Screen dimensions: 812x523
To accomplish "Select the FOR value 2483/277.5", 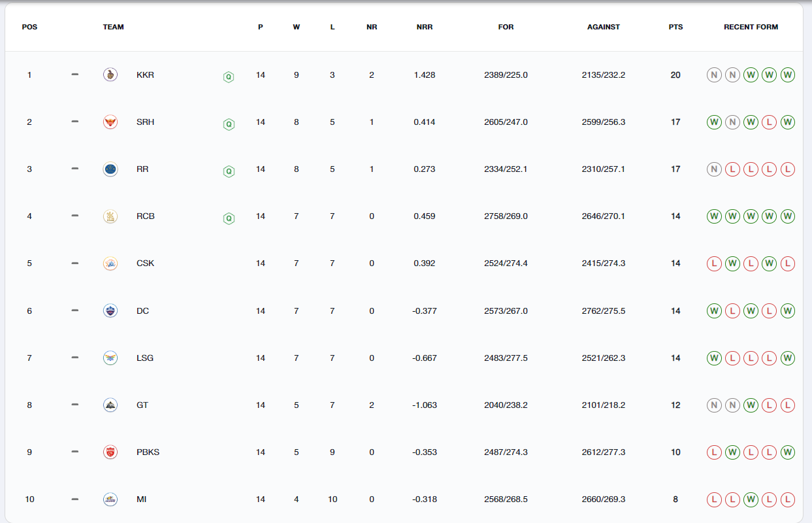I will (x=506, y=358).
